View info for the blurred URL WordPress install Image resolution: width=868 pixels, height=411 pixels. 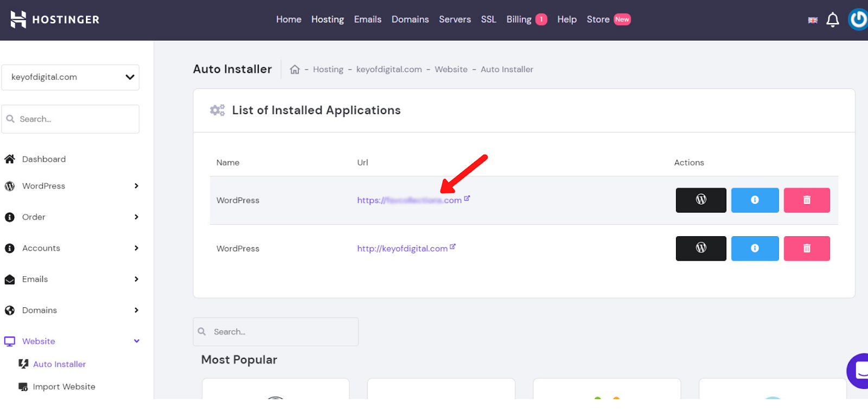(755, 200)
